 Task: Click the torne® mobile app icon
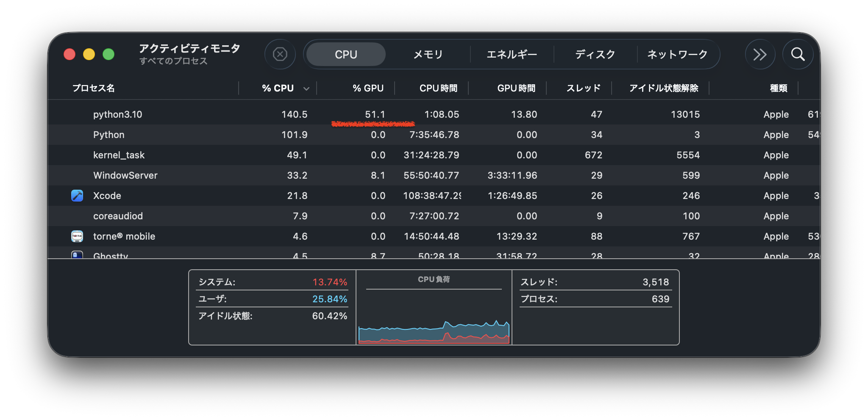(x=77, y=236)
